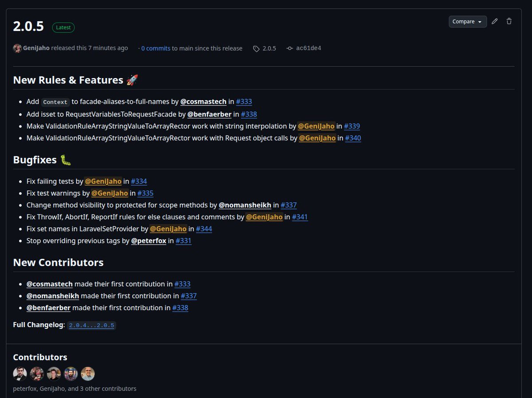Click the 'Full Changelog:' label
The width and height of the screenshot is (532, 398).
39,325
